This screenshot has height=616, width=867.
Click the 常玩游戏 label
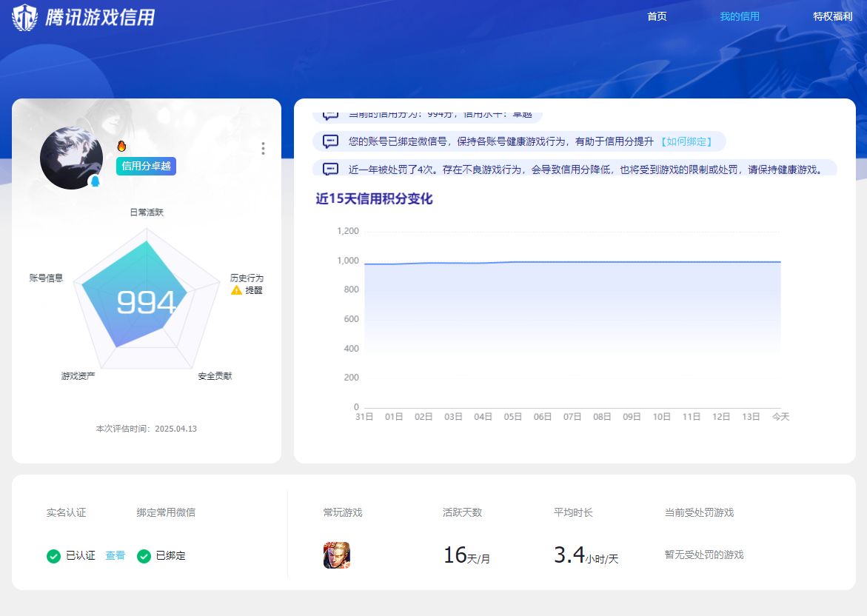pyautogui.click(x=343, y=512)
